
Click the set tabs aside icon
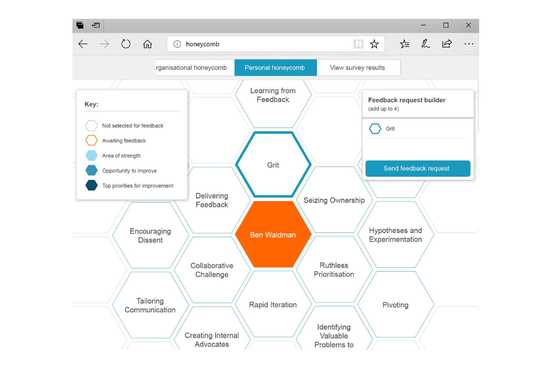[x=96, y=25]
